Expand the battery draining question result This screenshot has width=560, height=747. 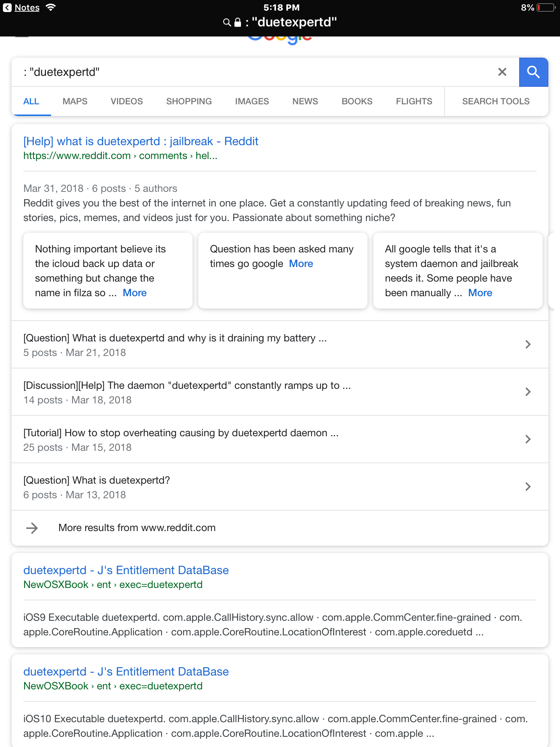(528, 344)
